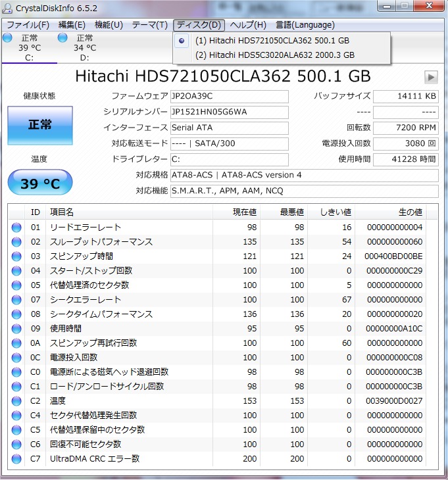Click status orb of row 04 スタート/ストップ回数
Screen dimensions: 448x480
pos(16,271)
